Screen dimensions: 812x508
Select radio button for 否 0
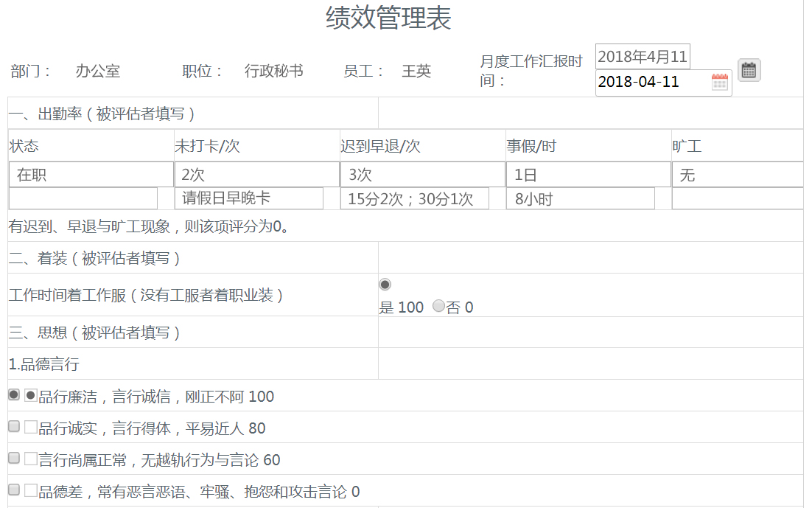[438, 307]
